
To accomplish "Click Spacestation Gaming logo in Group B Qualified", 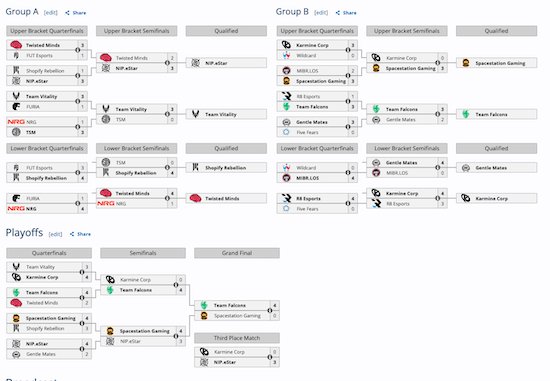I will pos(466,63).
